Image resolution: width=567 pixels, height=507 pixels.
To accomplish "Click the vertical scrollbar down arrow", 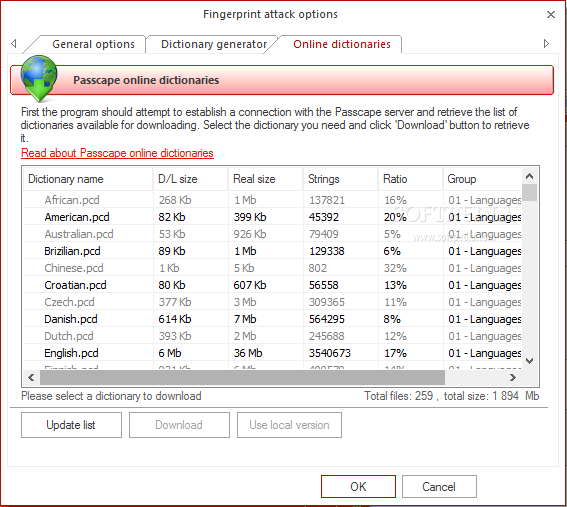I will [529, 361].
